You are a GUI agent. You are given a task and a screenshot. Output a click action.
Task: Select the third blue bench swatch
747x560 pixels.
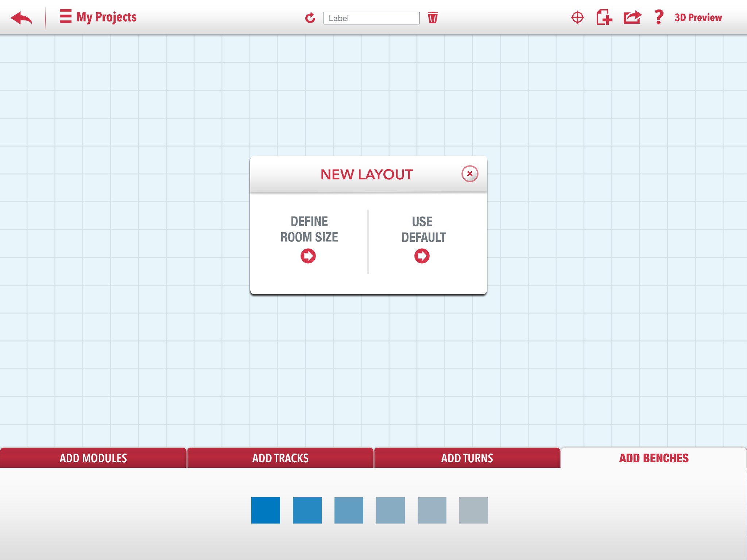click(x=349, y=510)
